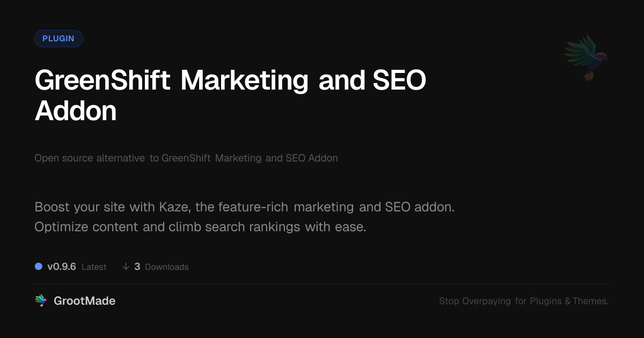Image resolution: width=644 pixels, height=338 pixels.
Task: Click the small GrootMade bird logo icon
Action: (41, 301)
